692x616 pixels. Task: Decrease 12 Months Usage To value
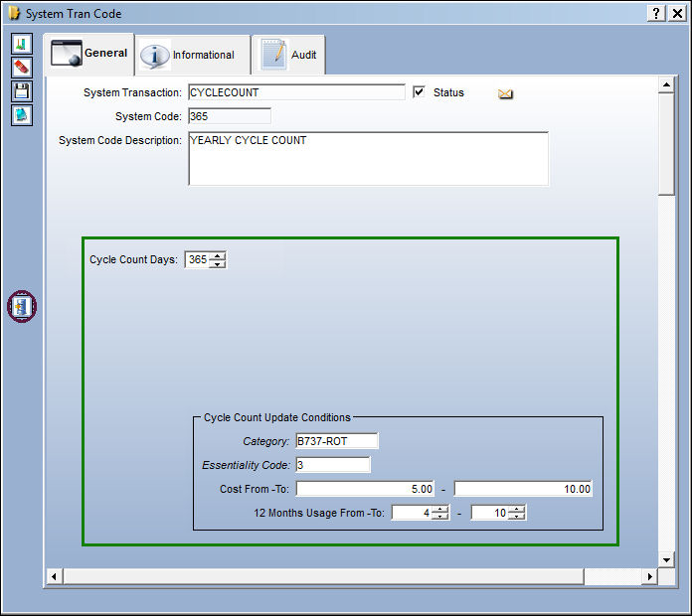pos(517,517)
